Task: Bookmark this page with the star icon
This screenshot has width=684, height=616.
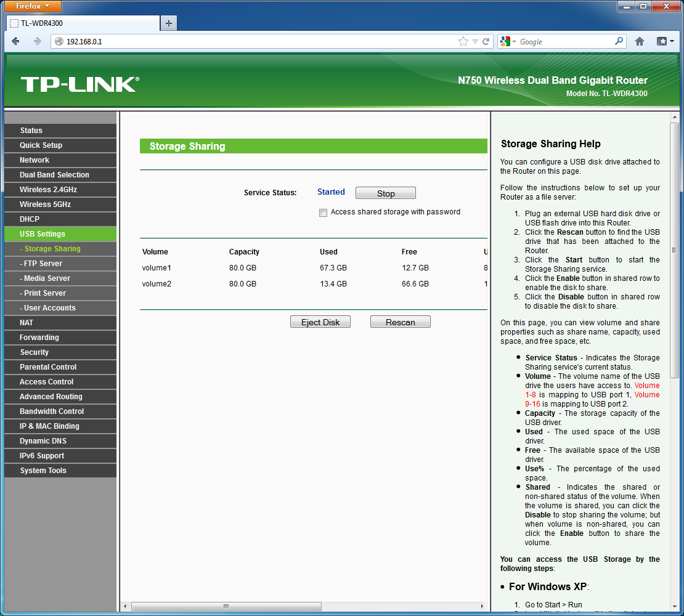Action: 463,41
